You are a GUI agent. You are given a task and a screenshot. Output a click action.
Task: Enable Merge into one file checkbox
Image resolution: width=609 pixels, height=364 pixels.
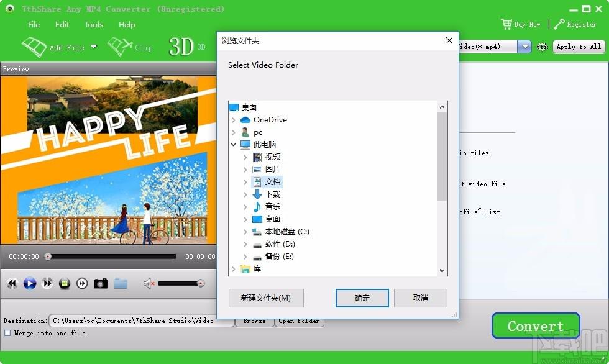pos(7,333)
